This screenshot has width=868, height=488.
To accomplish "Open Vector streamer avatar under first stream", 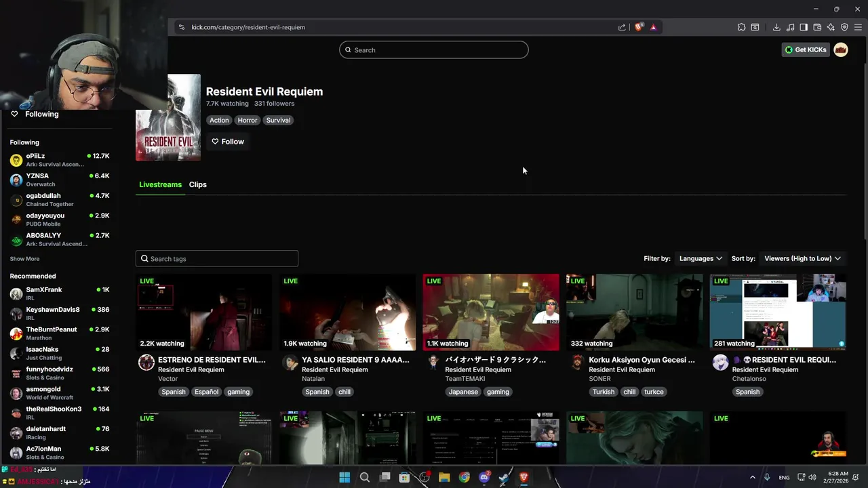I will (x=146, y=363).
